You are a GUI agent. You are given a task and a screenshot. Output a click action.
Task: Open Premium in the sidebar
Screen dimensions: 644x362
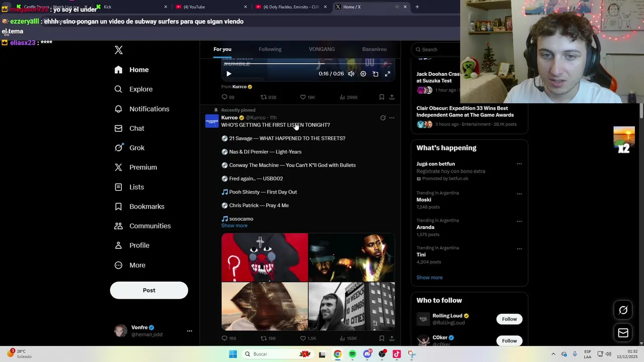[136, 167]
